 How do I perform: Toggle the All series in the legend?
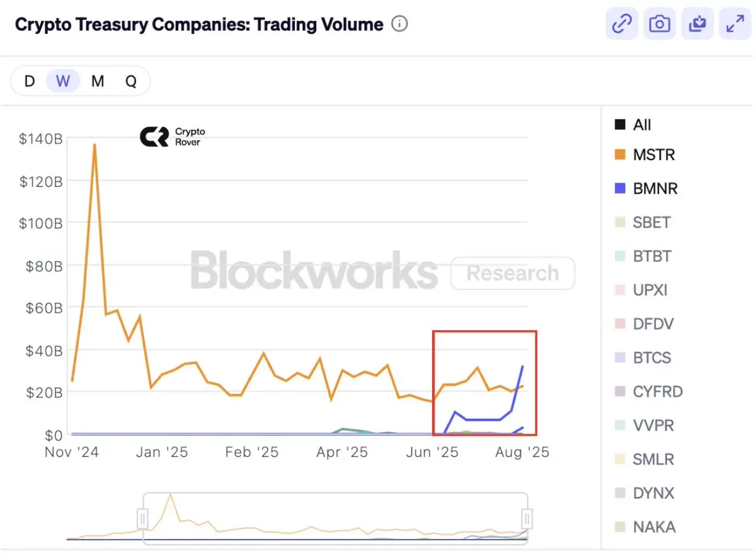(x=633, y=125)
